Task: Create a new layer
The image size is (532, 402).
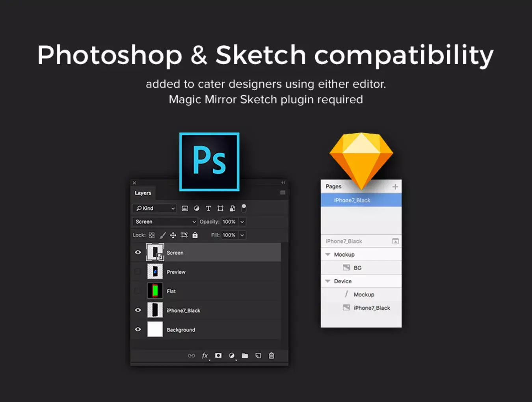Action: click(x=258, y=355)
